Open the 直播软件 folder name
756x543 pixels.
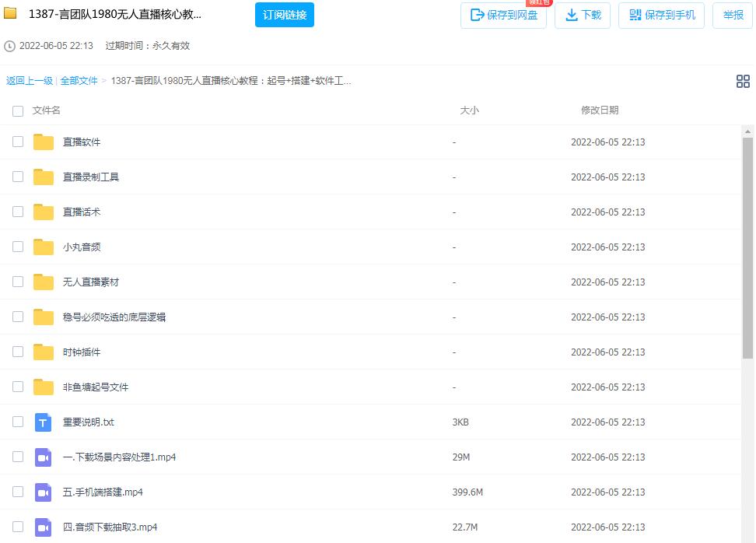click(82, 142)
